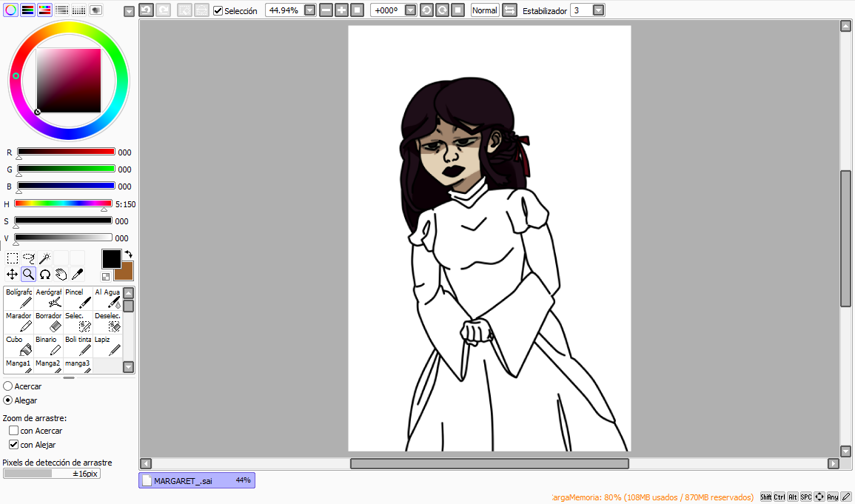Rotate canvas counterclockwise
The width and height of the screenshot is (855, 504).
coord(427,10)
